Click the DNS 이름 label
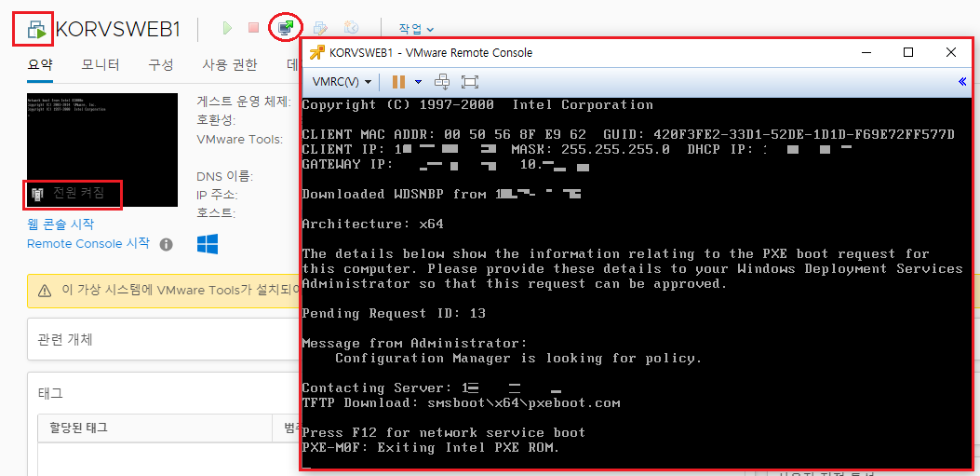 click(224, 176)
